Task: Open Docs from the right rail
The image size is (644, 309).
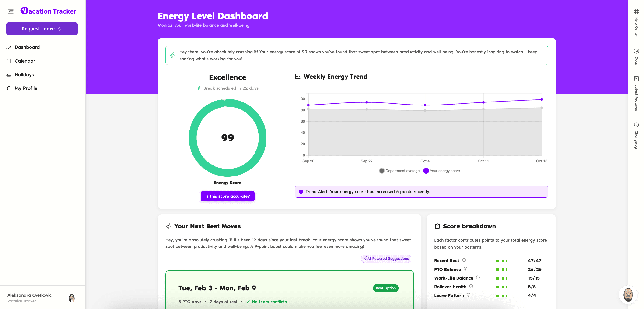Action: point(636,56)
